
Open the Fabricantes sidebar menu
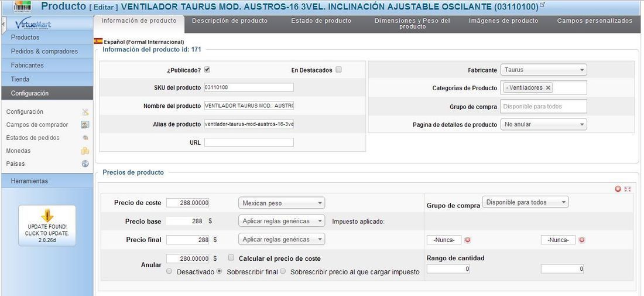(47, 66)
